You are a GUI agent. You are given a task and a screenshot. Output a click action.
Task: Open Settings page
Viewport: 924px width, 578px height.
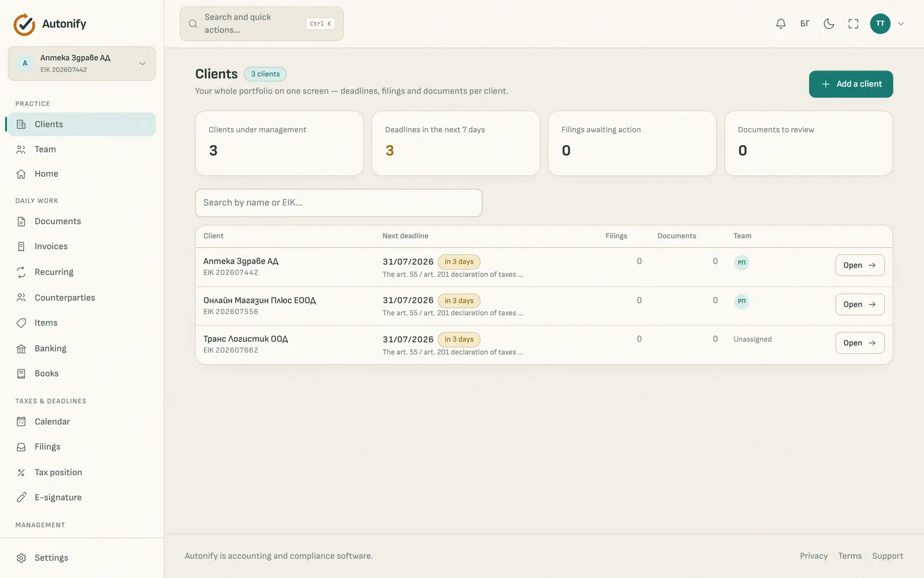[x=81, y=558]
